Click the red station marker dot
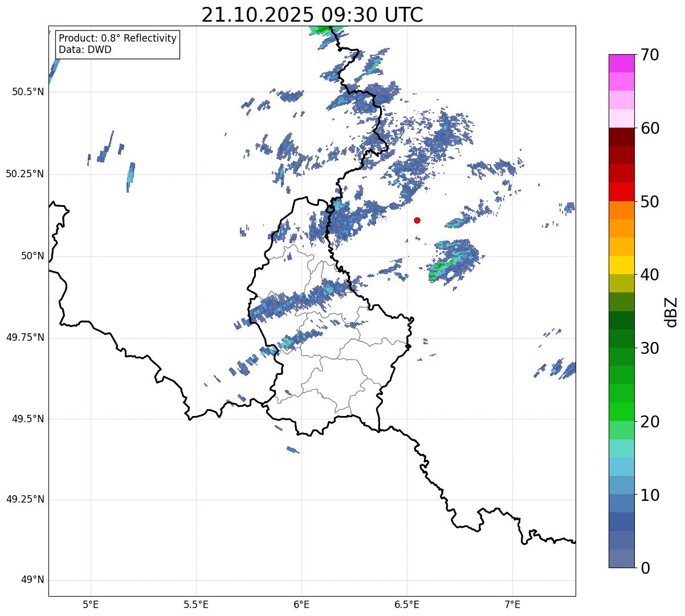Viewport: 685px width, 616px height. click(x=417, y=220)
